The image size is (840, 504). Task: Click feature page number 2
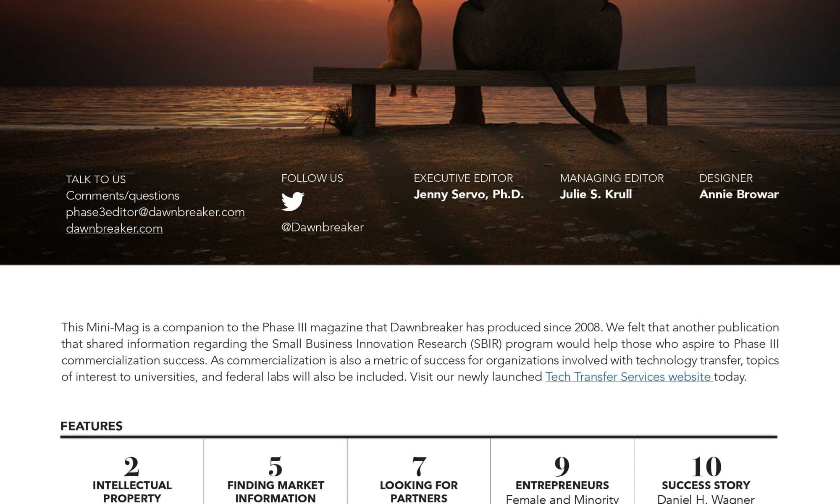pyautogui.click(x=131, y=466)
